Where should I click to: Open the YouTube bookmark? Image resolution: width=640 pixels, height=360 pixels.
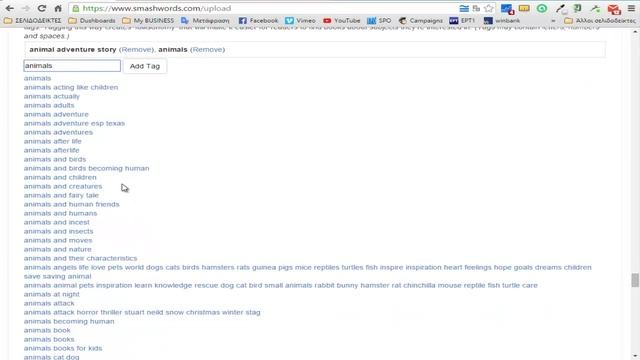[342, 20]
